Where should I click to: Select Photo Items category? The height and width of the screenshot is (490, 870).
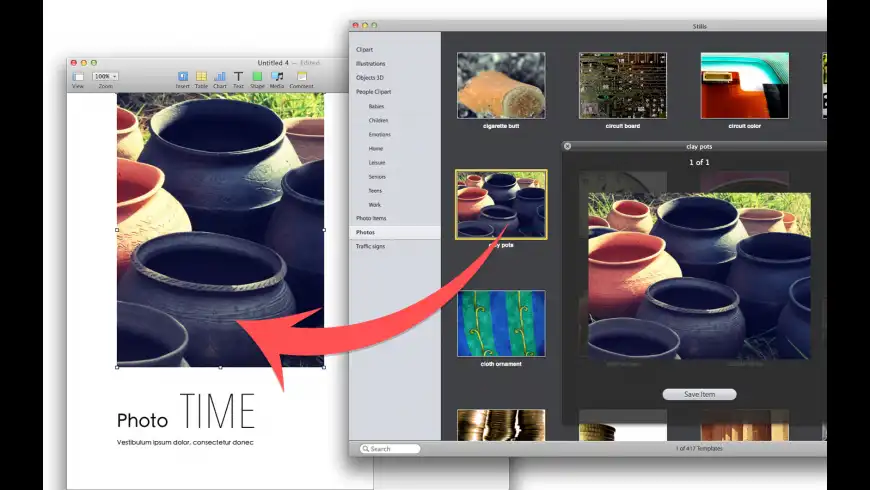(x=371, y=218)
